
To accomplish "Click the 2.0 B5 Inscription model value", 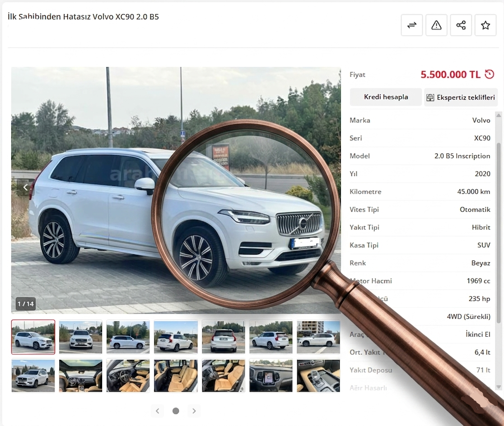I will click(462, 156).
